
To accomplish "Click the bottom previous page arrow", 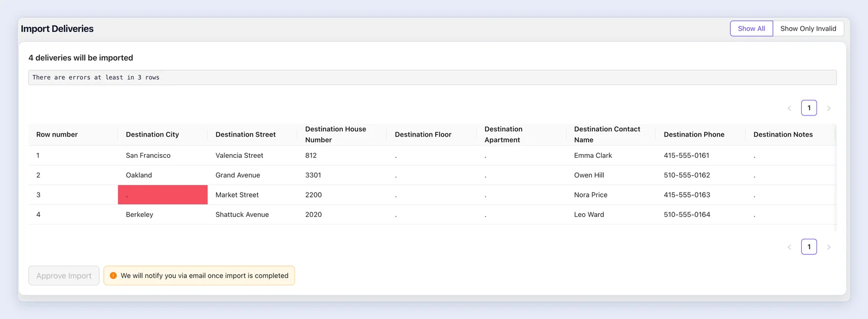I will pyautogui.click(x=789, y=247).
